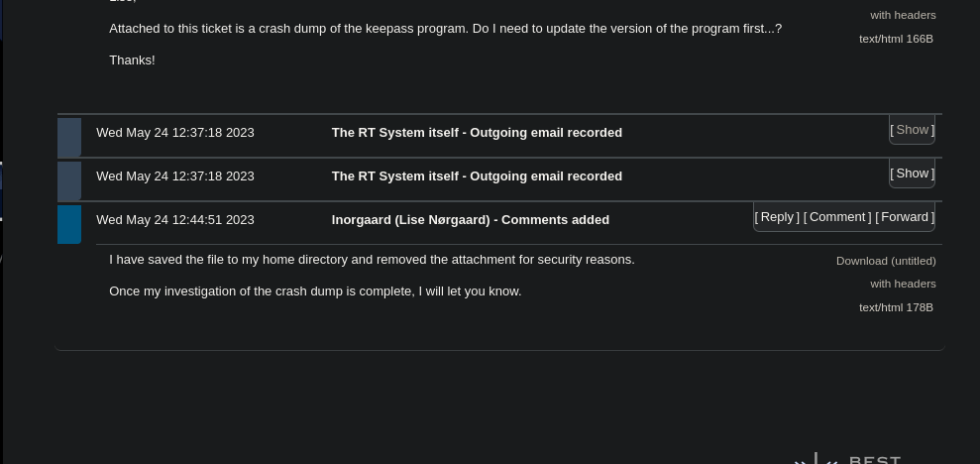Click the blue marker beside Comments added
This screenshot has height=464, width=980.
point(69,224)
